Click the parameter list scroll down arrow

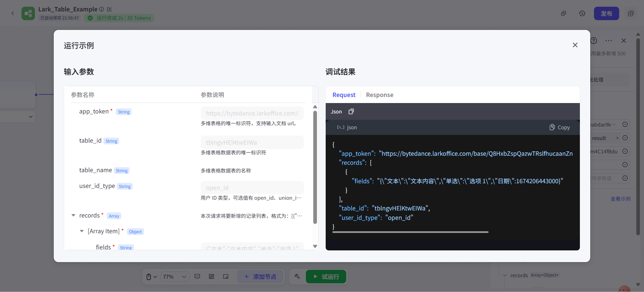(315, 246)
